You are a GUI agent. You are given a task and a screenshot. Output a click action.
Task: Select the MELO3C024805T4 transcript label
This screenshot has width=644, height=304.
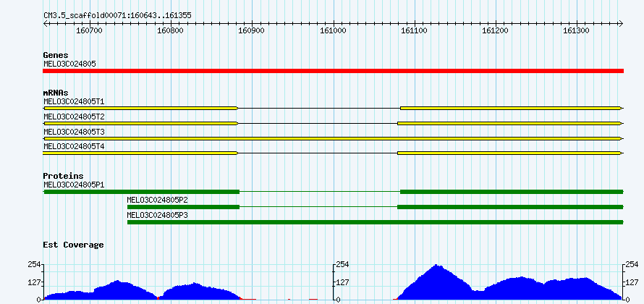point(75,146)
